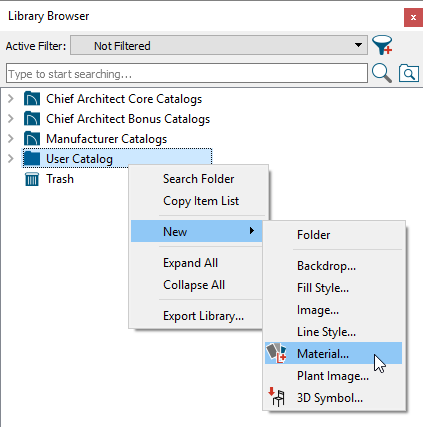The height and width of the screenshot is (427, 423).
Task: Click the Chief Architect Bonus Catalogs folder icon
Action: 32,119
